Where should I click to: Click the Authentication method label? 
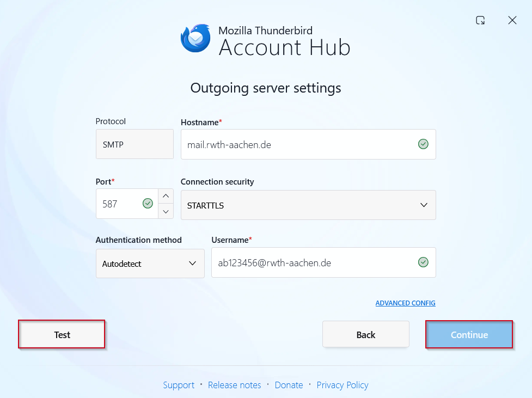coord(138,240)
